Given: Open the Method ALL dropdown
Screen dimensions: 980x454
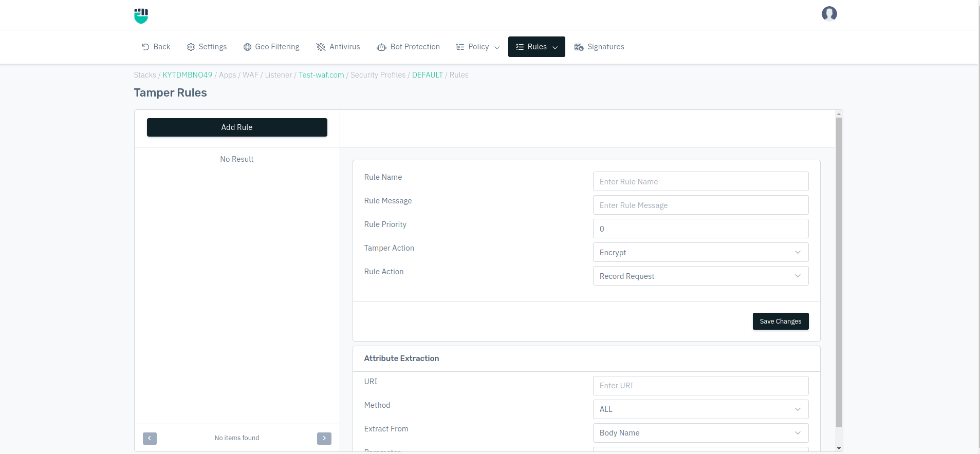Looking at the screenshot, I should 700,409.
